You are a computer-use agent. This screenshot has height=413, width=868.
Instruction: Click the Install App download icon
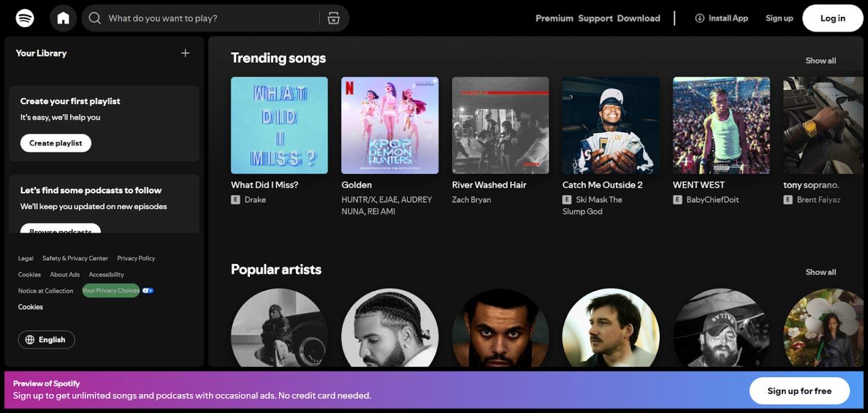700,18
